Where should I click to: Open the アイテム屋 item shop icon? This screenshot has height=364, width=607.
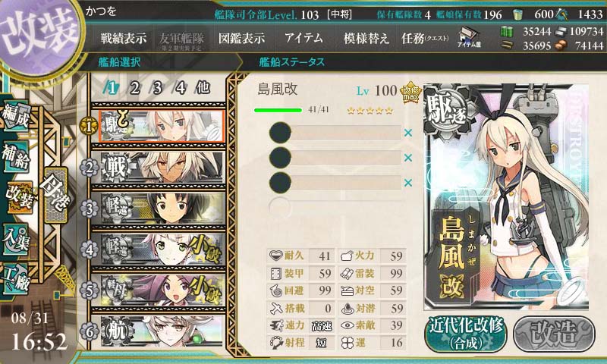click(x=469, y=38)
